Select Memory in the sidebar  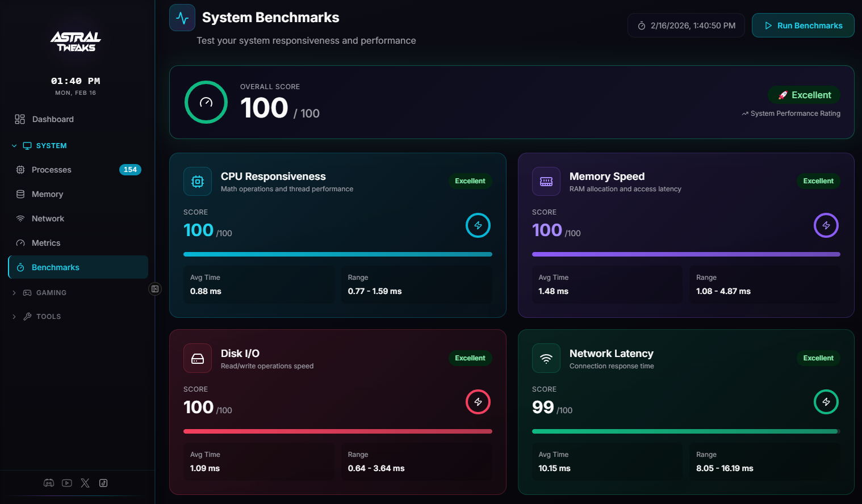pyautogui.click(x=47, y=194)
